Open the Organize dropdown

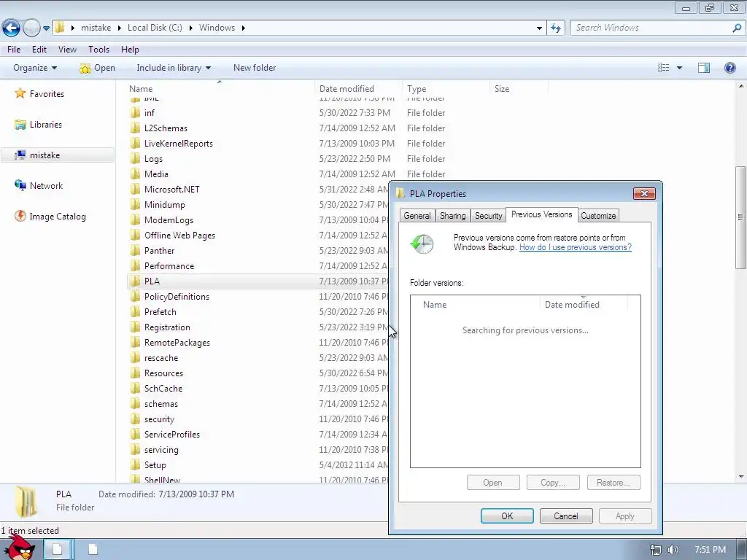(35, 68)
